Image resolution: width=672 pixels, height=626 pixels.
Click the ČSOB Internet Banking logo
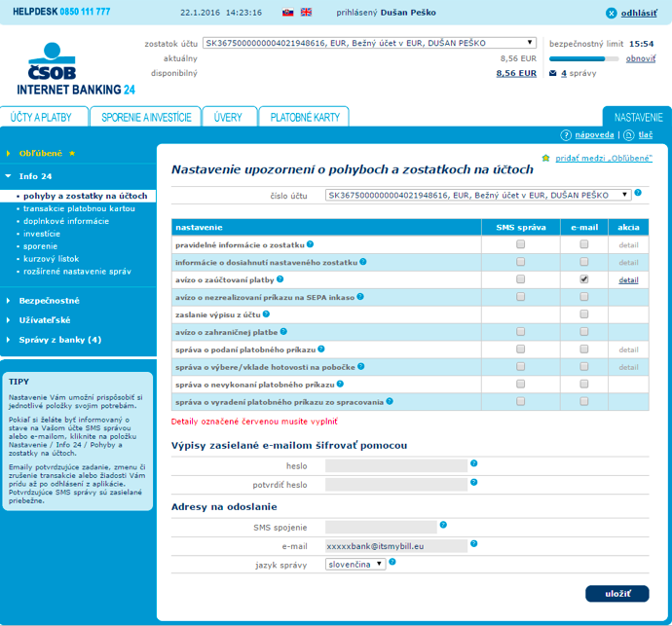(75, 67)
